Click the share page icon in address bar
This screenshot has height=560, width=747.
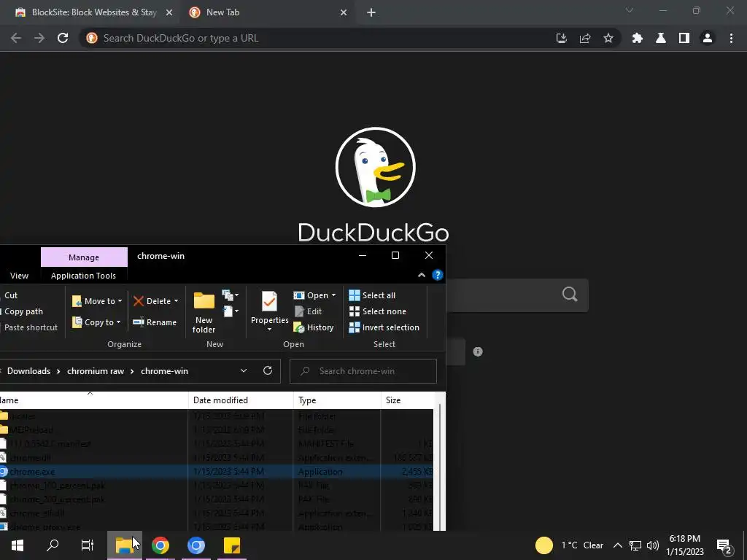pos(585,38)
